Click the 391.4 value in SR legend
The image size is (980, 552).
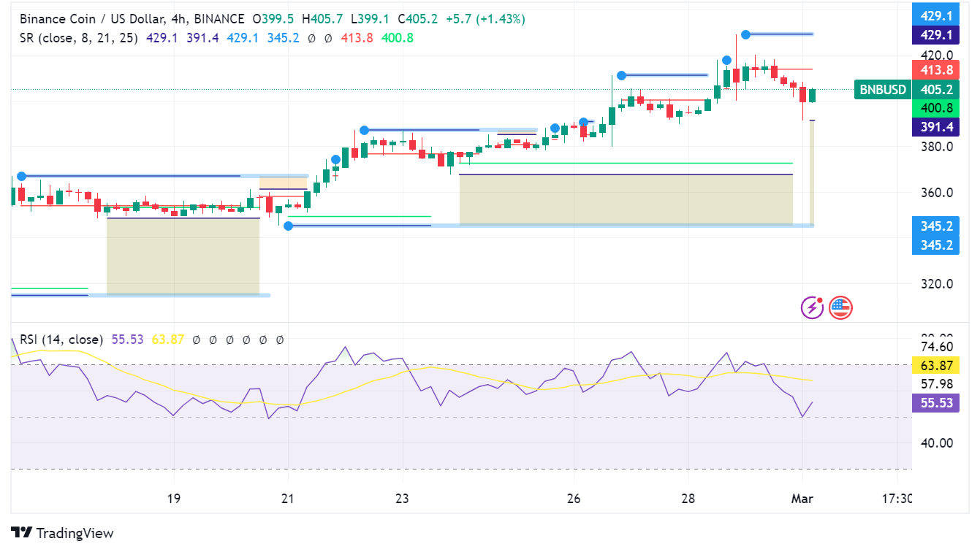click(x=203, y=37)
